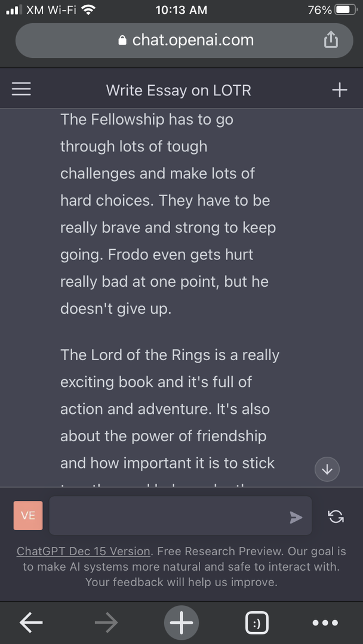The height and width of the screenshot is (644, 363).
Task: Tap the chat.openai.com address bar
Action: click(x=184, y=41)
